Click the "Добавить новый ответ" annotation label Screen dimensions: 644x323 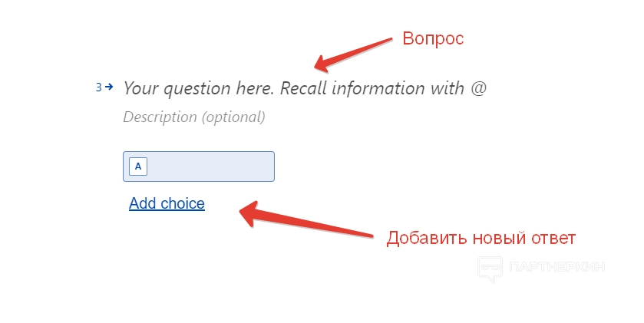tap(481, 238)
